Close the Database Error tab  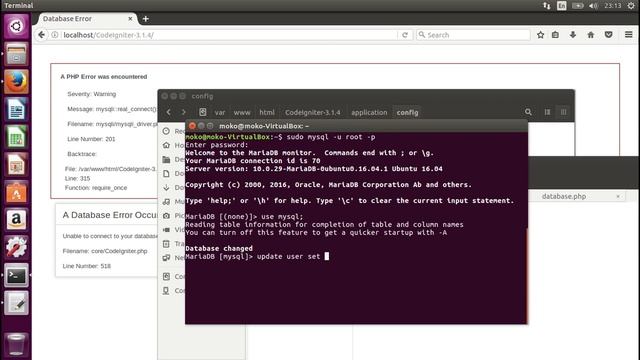[130, 19]
